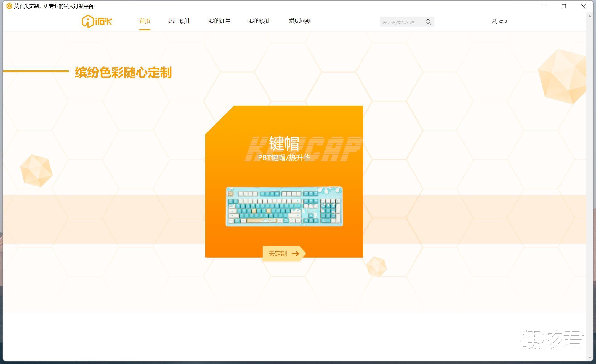The image size is (596, 364).
Task: Go to 我的设计 tab
Action: tap(259, 21)
